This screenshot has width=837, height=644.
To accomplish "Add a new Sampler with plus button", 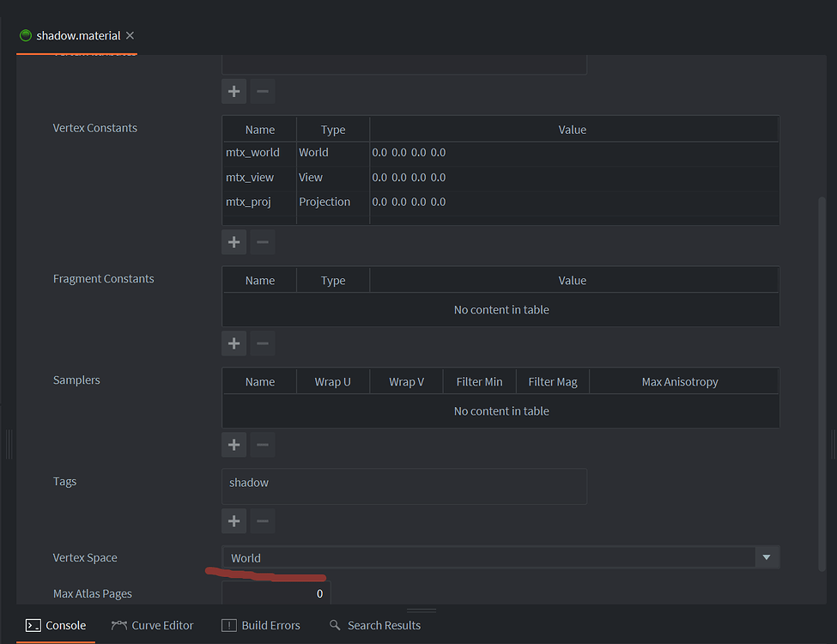I will pos(234,445).
